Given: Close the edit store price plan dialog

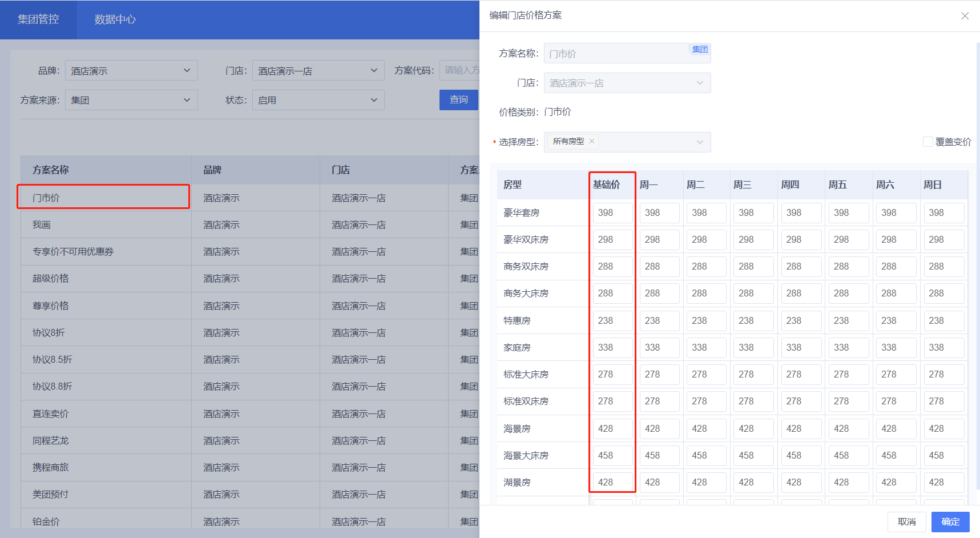Looking at the screenshot, I should pyautogui.click(x=965, y=16).
